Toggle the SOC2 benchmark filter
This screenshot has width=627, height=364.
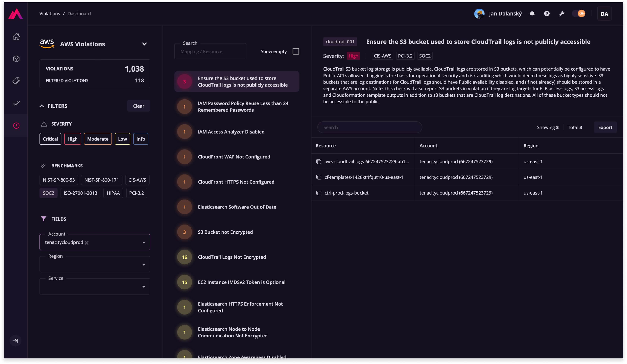coord(48,193)
